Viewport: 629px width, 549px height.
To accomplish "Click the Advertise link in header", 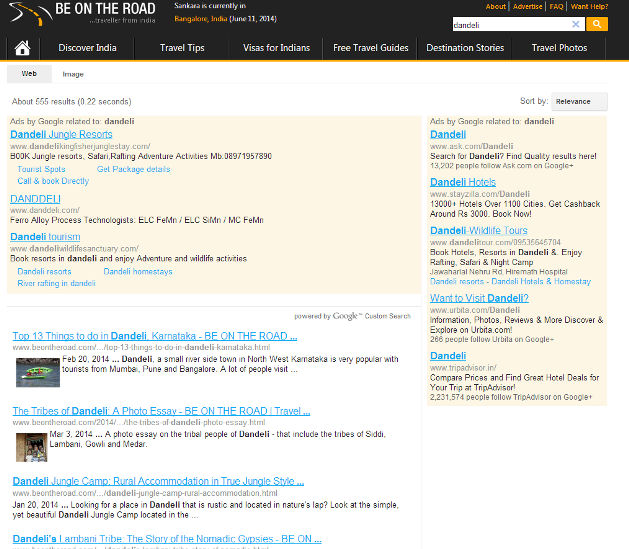I will [528, 6].
